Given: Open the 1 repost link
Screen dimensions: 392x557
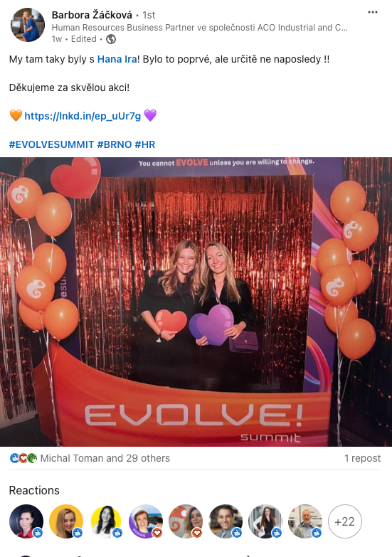Looking at the screenshot, I should [x=362, y=458].
